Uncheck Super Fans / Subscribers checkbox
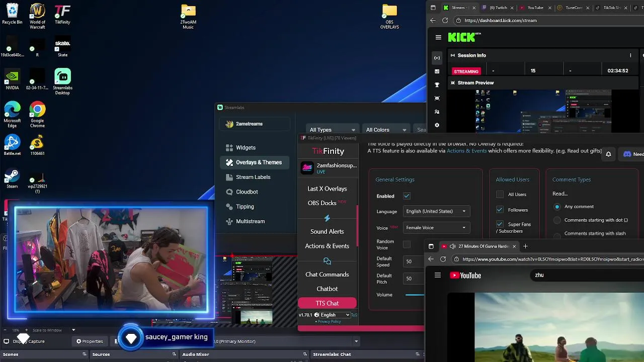This screenshot has height=362, width=644. tap(500, 224)
